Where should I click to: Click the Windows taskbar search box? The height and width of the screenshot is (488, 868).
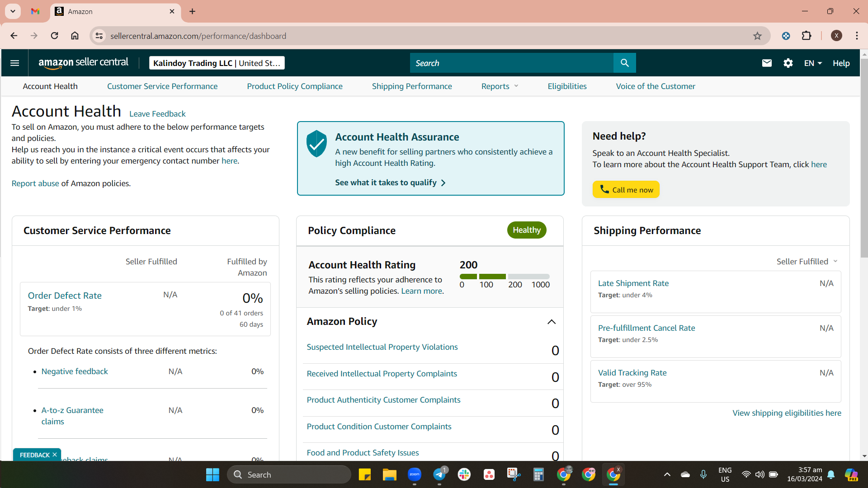click(289, 474)
